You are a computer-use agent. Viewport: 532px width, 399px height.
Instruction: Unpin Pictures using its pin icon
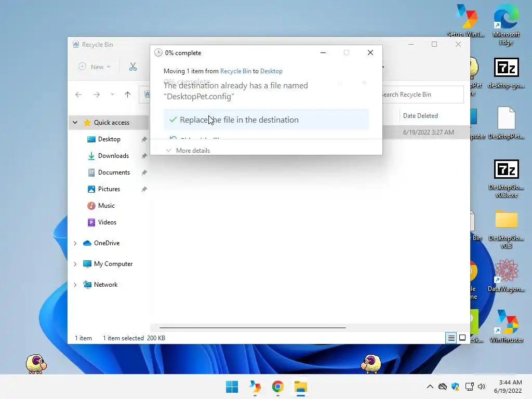pyautogui.click(x=144, y=189)
